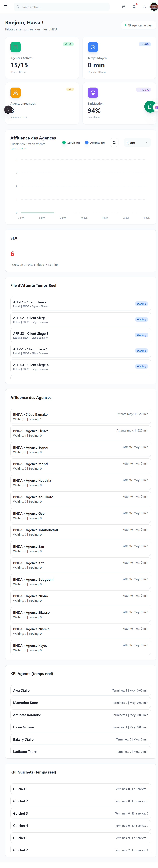158x868 pixels.
Task: Click the +3.5% trend badge
Action: [143, 90]
